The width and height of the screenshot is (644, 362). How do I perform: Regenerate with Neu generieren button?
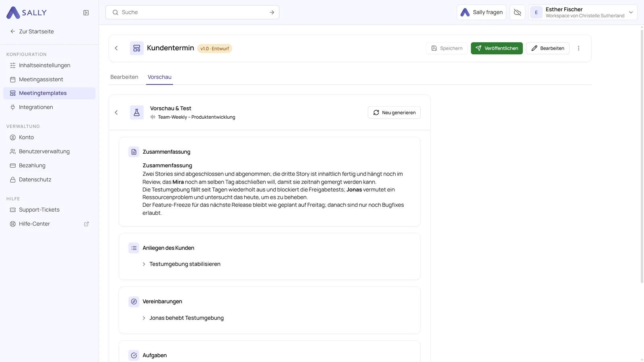pyautogui.click(x=394, y=113)
